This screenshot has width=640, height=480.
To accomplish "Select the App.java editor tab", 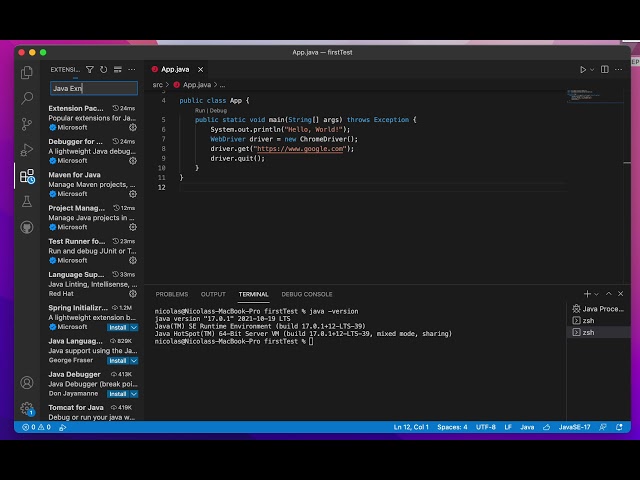I will click(175, 69).
